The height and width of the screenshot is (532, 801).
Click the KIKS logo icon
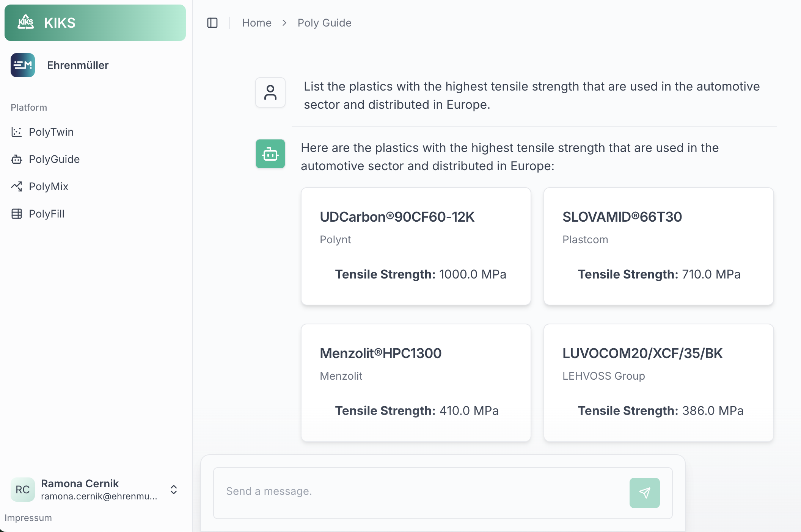point(26,22)
